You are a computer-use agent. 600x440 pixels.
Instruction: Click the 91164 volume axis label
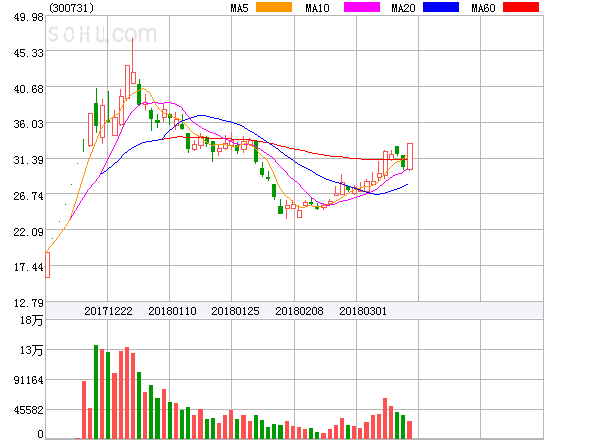pos(29,380)
